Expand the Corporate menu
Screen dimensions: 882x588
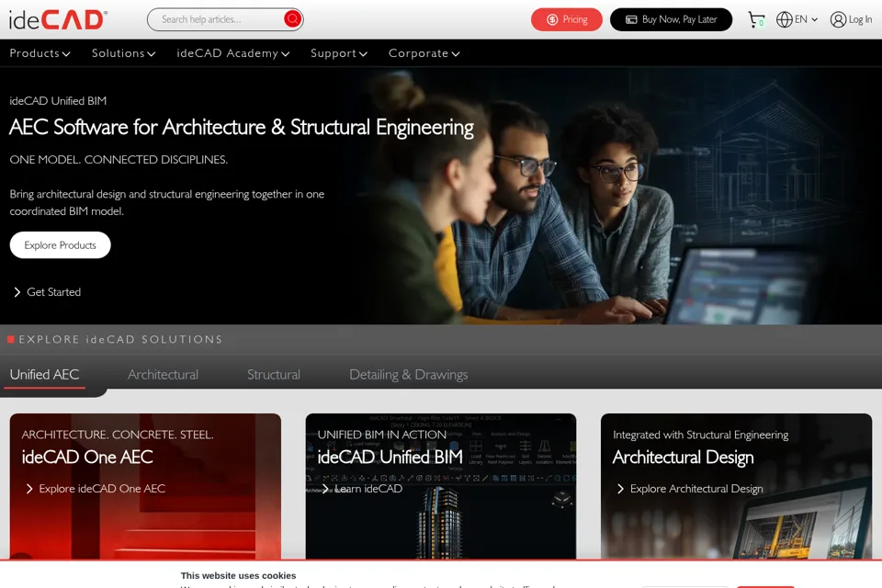[424, 53]
